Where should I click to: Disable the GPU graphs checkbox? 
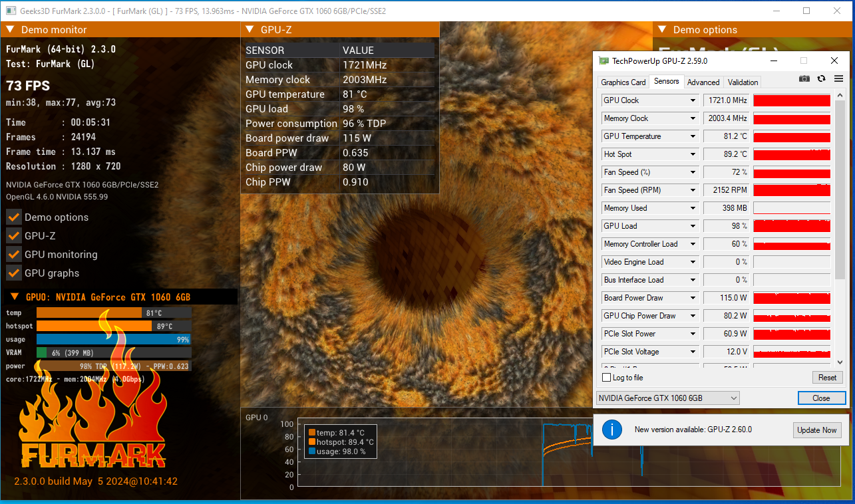point(14,273)
